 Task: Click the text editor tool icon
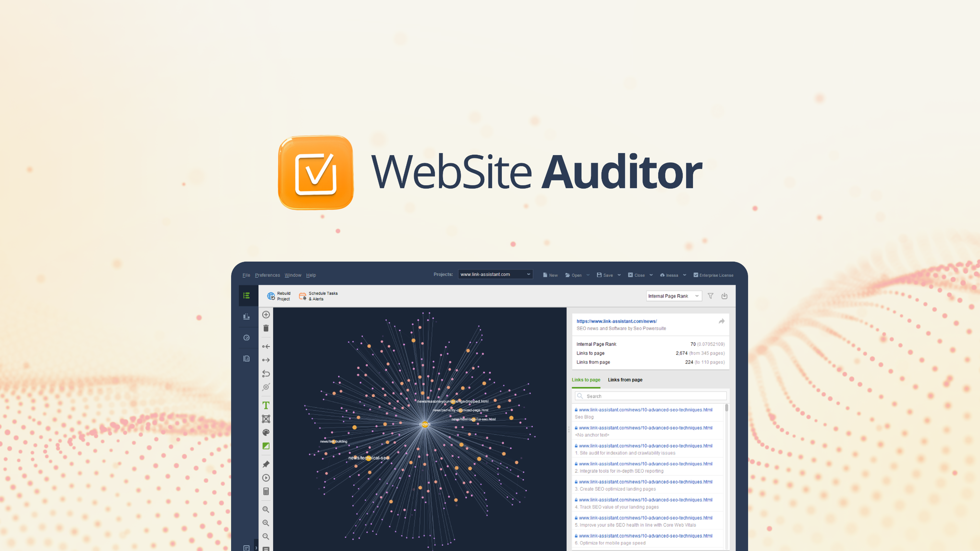tap(266, 404)
